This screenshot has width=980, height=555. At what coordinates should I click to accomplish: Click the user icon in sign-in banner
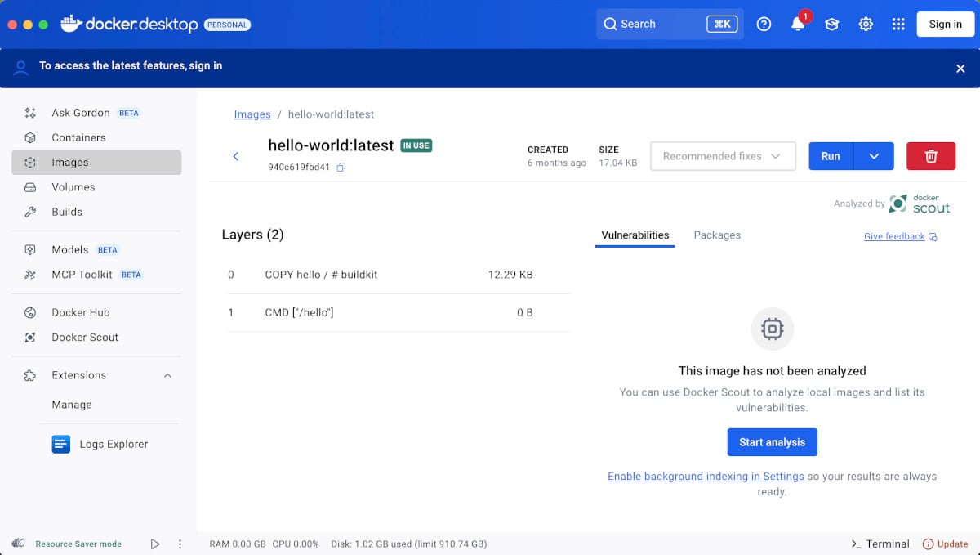(x=21, y=67)
